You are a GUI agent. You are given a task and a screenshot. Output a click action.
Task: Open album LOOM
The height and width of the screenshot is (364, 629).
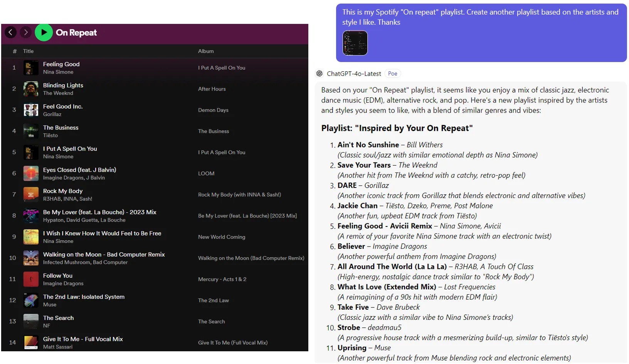point(206,174)
